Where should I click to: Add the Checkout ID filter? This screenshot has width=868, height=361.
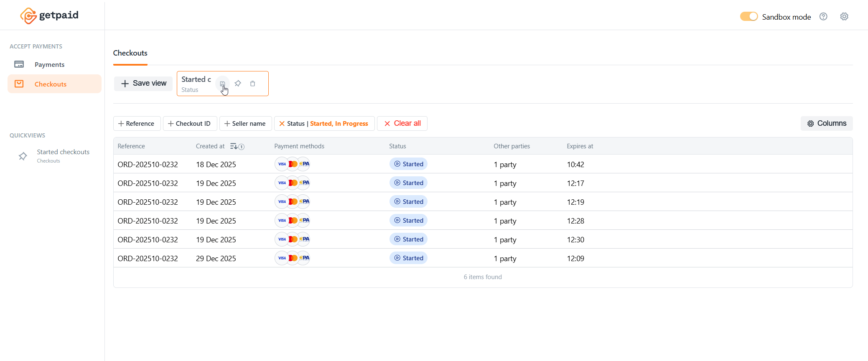click(190, 123)
